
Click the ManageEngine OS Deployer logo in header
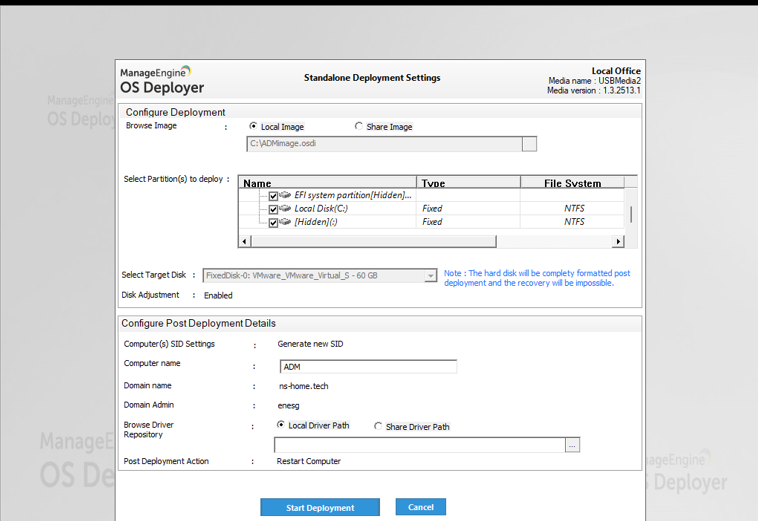click(x=162, y=80)
